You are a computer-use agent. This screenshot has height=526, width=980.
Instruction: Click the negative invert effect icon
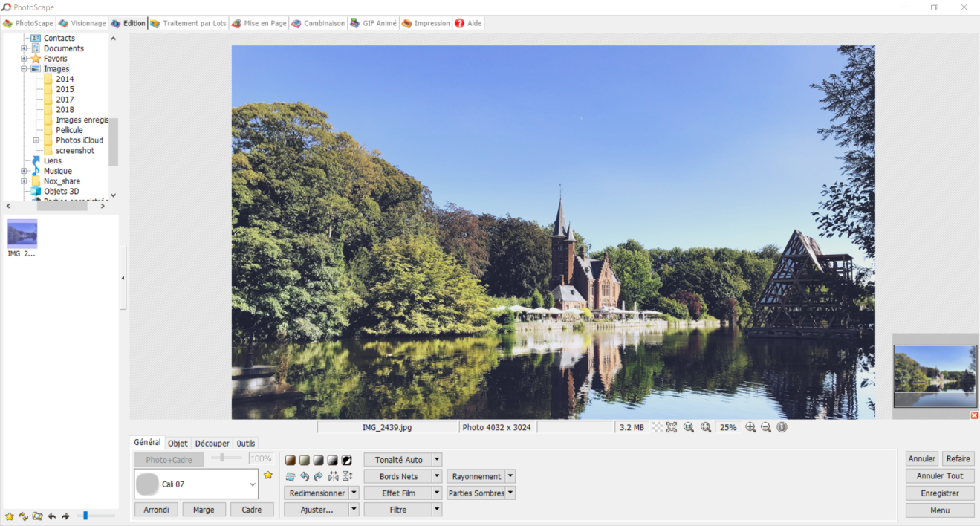347,461
